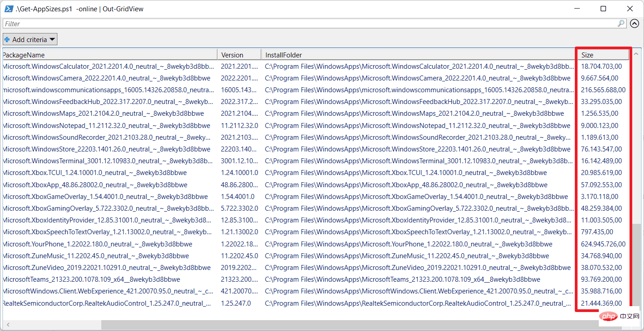Image resolution: width=644 pixels, height=331 pixels.
Task: Click size value 624.945.726,00
Action: coord(603,244)
